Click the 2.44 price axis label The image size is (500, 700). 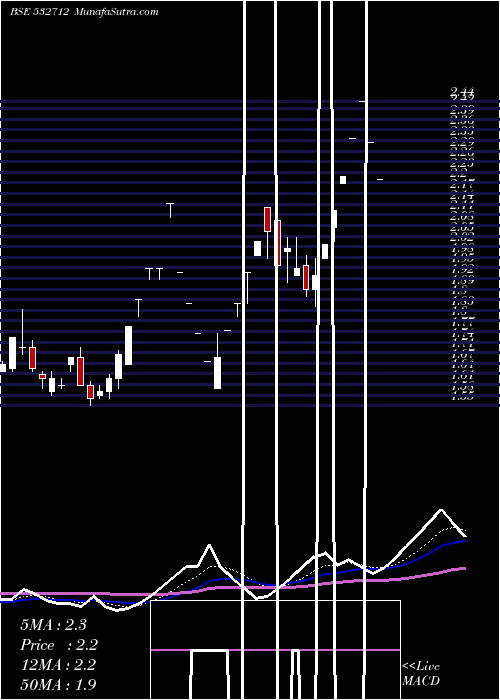pyautogui.click(x=462, y=91)
